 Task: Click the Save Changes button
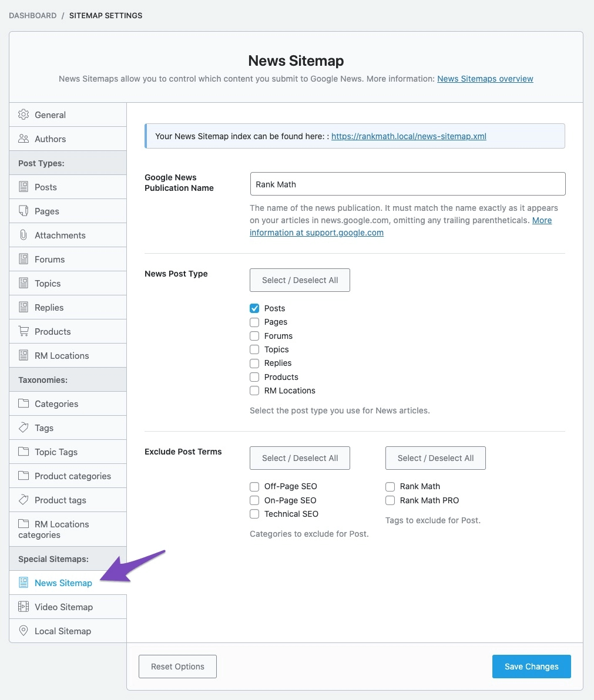tap(531, 667)
